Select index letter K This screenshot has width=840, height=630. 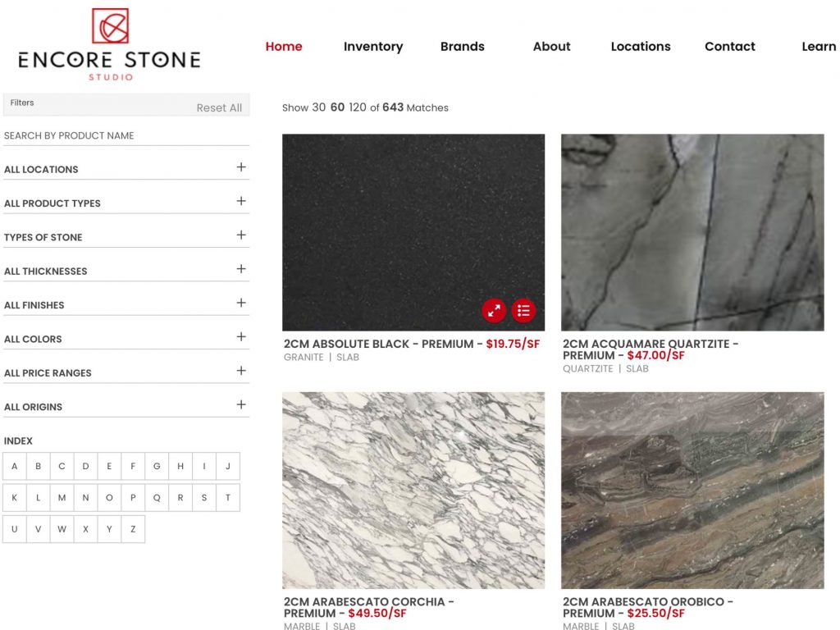pos(15,498)
